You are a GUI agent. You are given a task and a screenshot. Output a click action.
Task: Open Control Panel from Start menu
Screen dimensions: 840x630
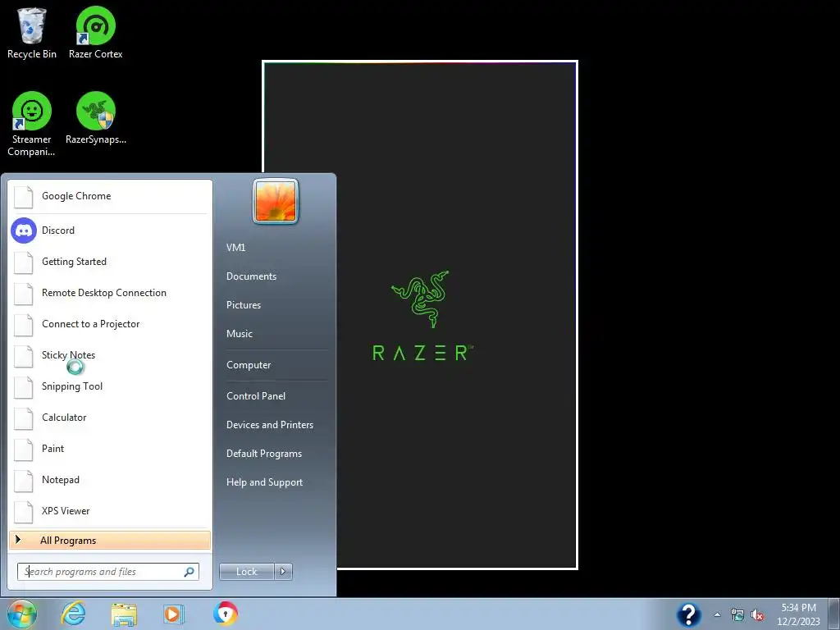(x=256, y=396)
